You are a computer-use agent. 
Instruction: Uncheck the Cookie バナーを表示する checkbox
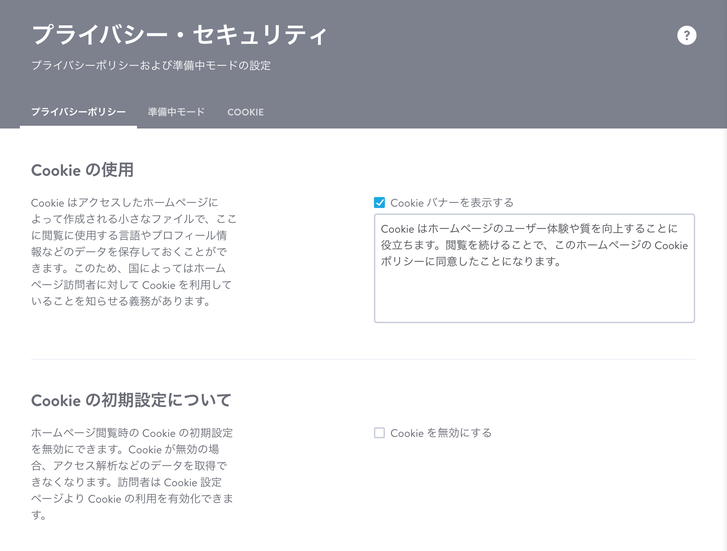[379, 203]
